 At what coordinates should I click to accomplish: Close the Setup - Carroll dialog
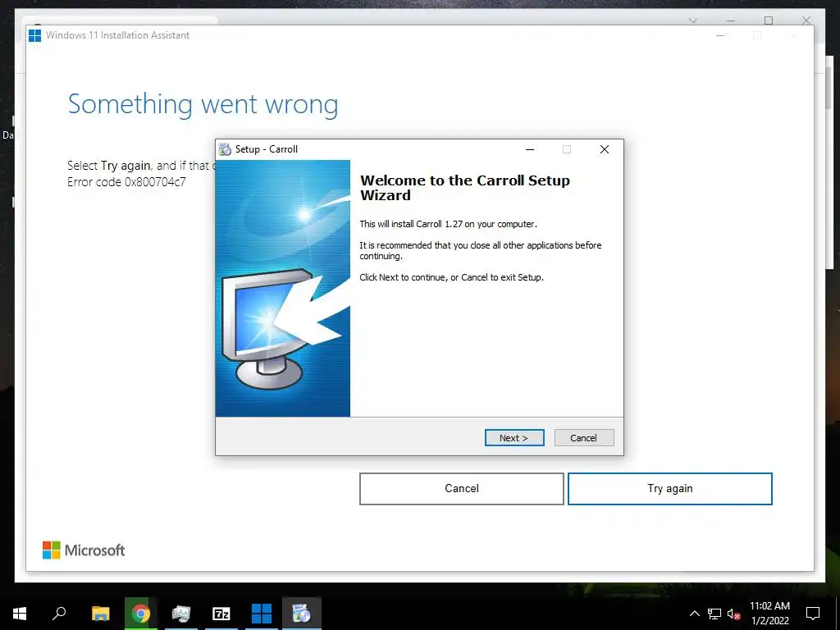click(x=605, y=149)
